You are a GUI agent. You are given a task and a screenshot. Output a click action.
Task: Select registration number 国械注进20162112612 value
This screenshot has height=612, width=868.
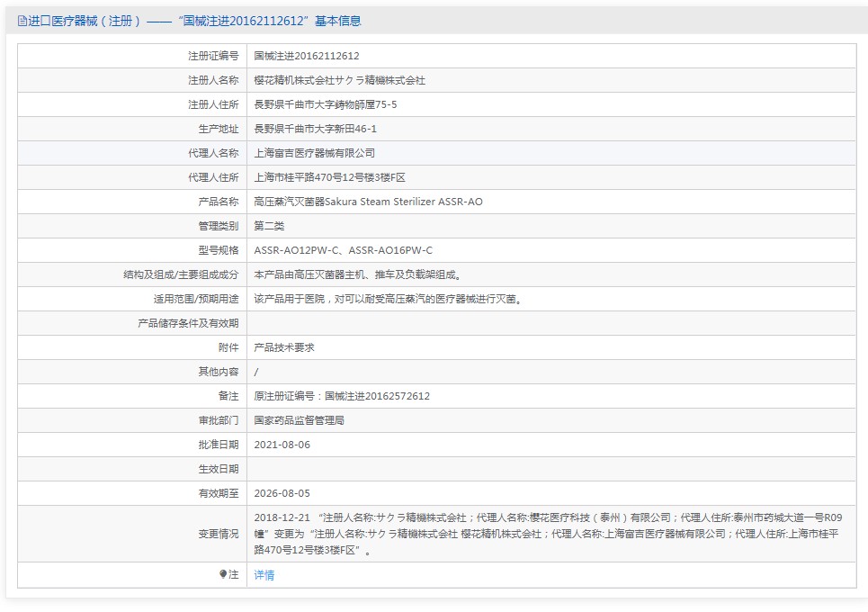(307, 56)
